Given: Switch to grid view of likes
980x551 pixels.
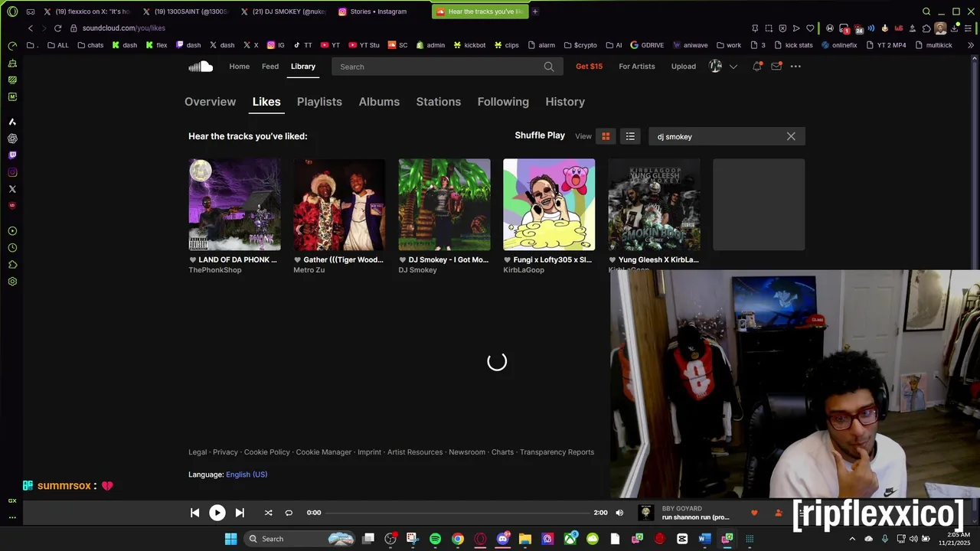Looking at the screenshot, I should tap(606, 136).
